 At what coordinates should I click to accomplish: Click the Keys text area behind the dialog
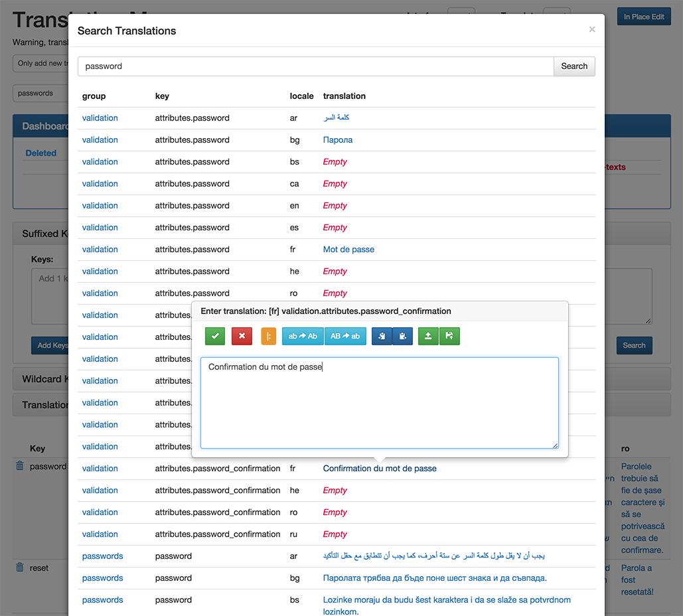pos(50,297)
